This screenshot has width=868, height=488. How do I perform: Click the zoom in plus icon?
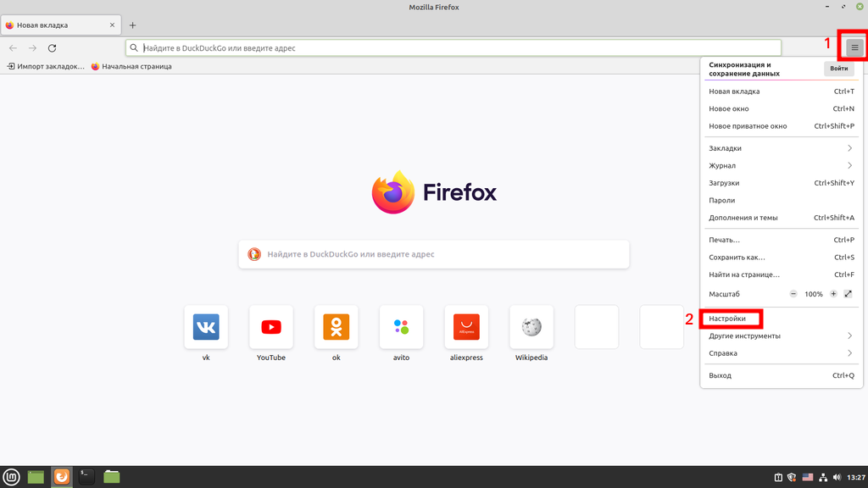tap(833, 294)
